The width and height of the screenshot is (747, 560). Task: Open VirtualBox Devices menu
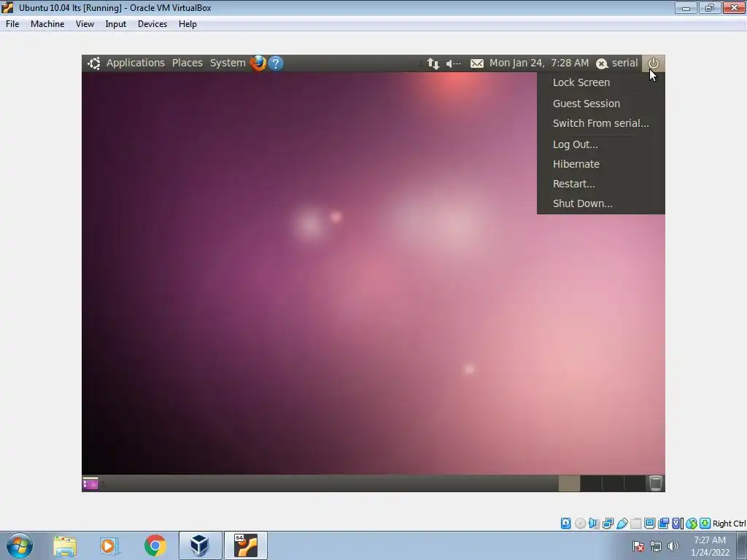(x=152, y=24)
